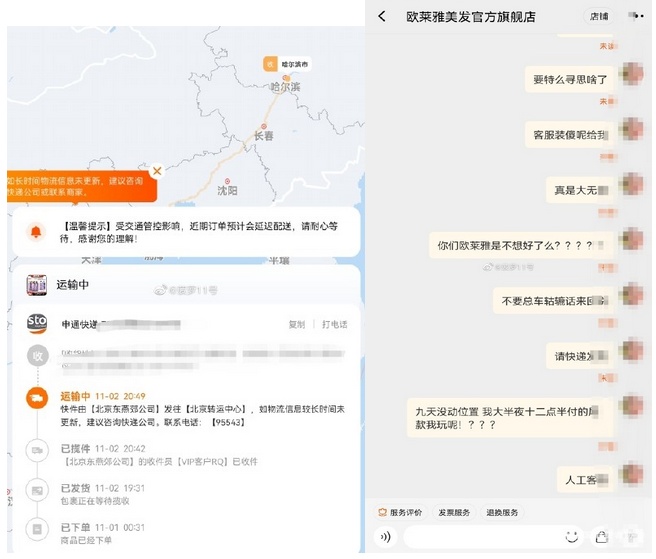Open 发票服务 invoice service

coord(454,512)
